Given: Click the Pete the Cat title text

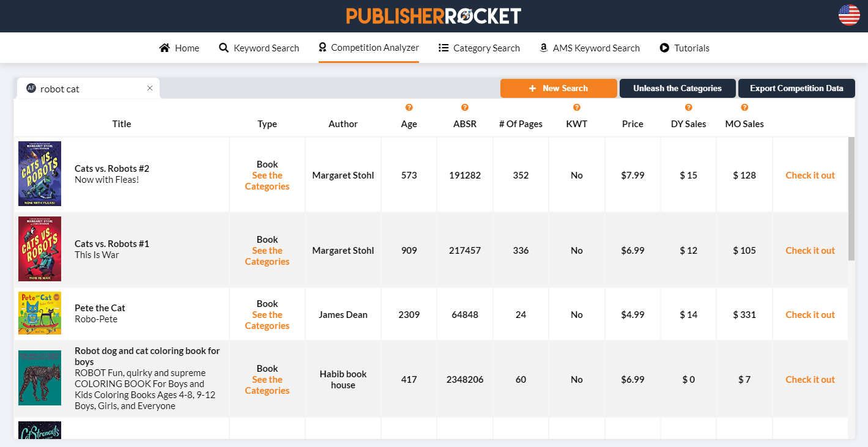Looking at the screenshot, I should tap(100, 308).
